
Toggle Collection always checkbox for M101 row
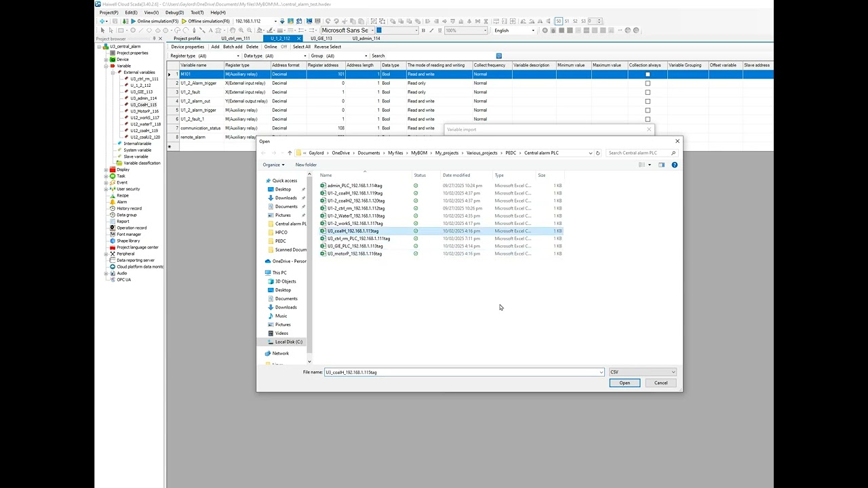(x=648, y=74)
